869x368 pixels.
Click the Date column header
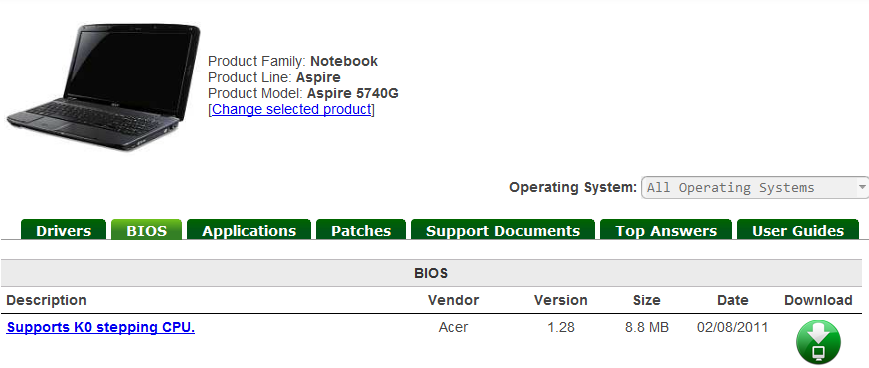(x=733, y=300)
